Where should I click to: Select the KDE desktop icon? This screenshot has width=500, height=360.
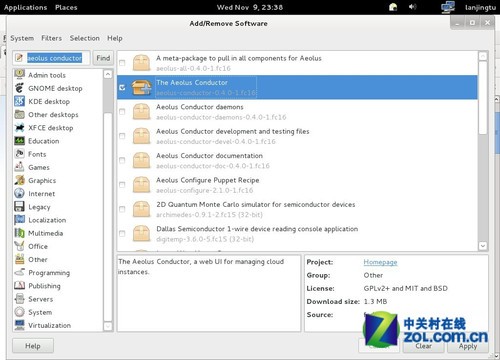pyautogui.click(x=20, y=101)
